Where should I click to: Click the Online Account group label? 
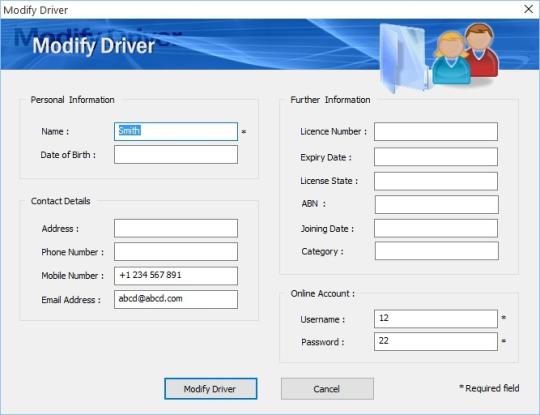click(x=323, y=293)
